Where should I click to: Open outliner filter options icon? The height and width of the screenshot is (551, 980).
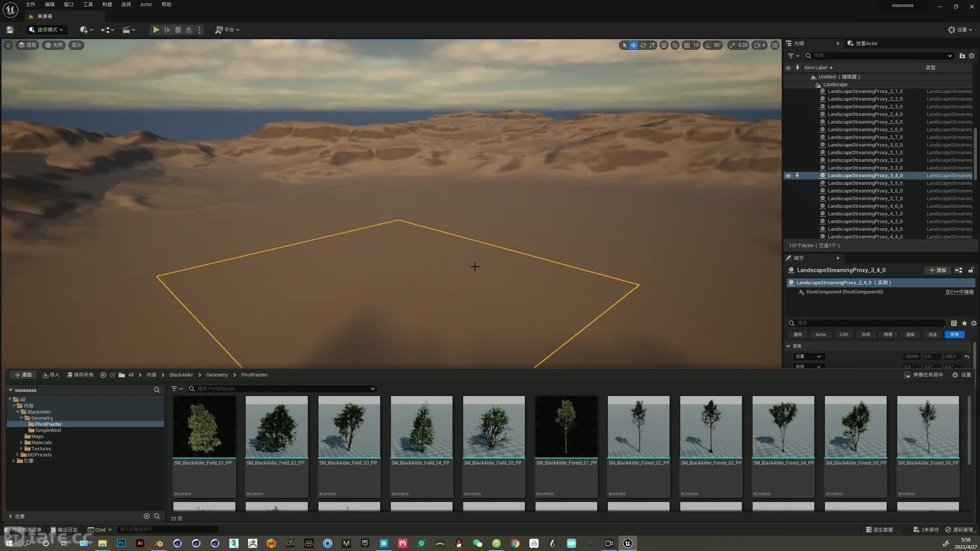(x=794, y=56)
